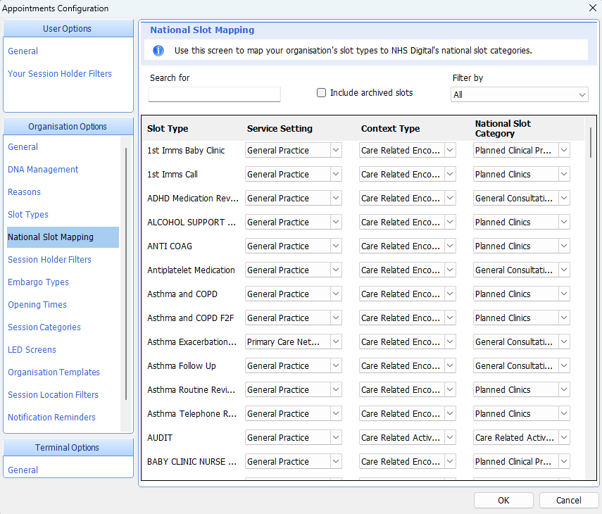Click the blue information icon
This screenshot has height=514, width=602.
click(x=158, y=51)
